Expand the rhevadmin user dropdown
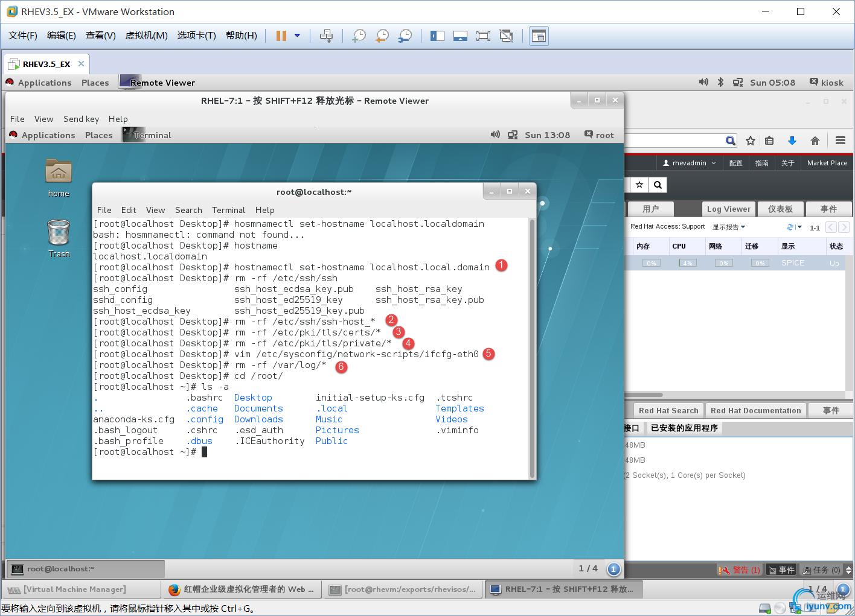Screen dimensions: 855x616 [x=690, y=163]
